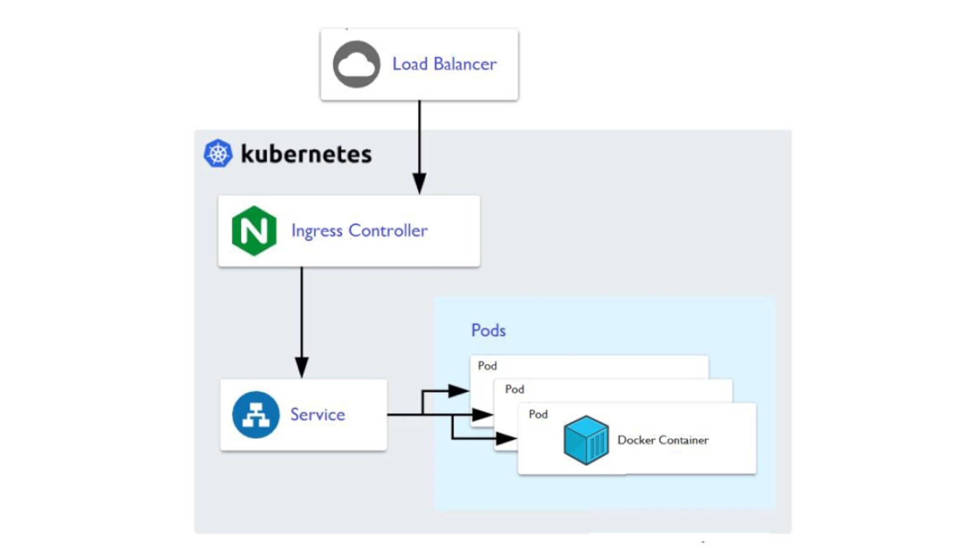Click the arrowhead pointing into the Service box

[x=302, y=367]
